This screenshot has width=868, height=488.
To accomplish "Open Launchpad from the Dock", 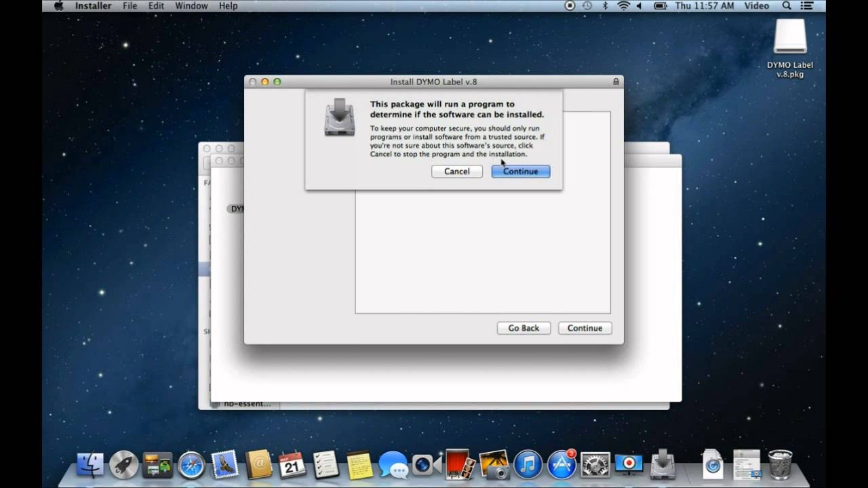I will tap(124, 465).
